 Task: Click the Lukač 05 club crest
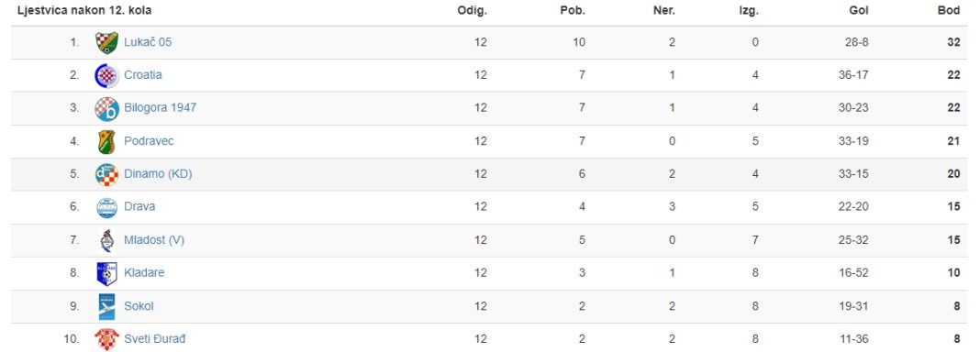click(x=106, y=43)
